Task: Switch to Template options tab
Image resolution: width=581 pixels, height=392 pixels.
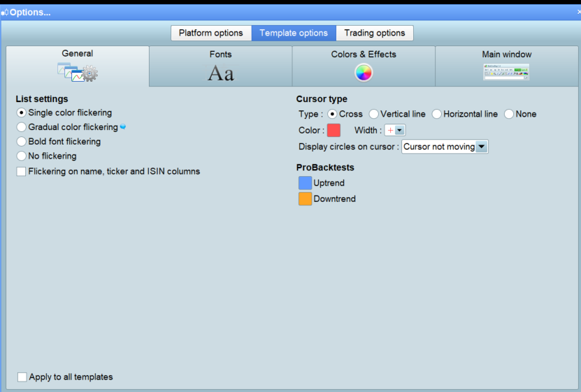Action: [294, 33]
